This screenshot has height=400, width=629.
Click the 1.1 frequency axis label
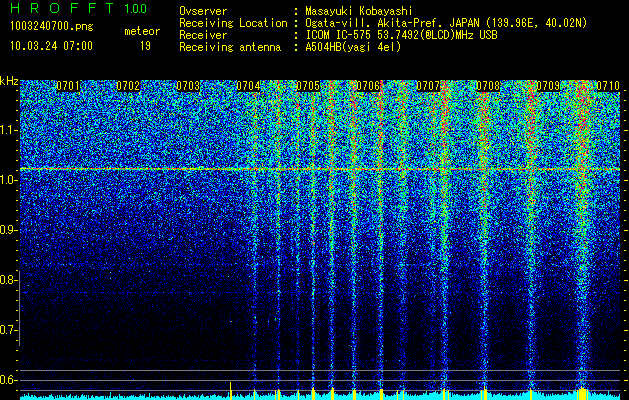8,130
